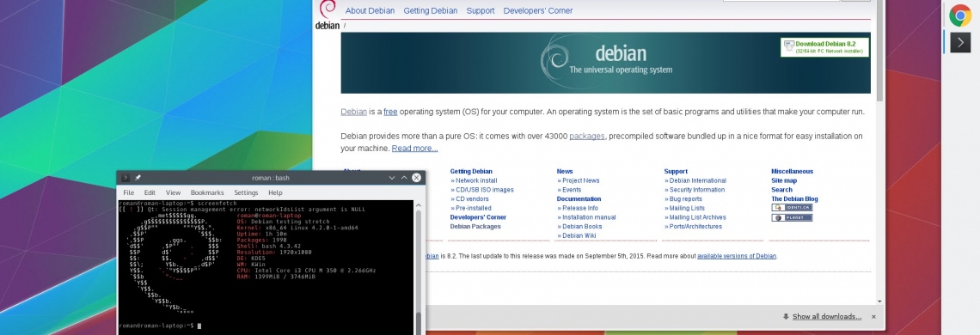Open Mailing Lists link
The height and width of the screenshot is (335, 980).
coord(687,208)
